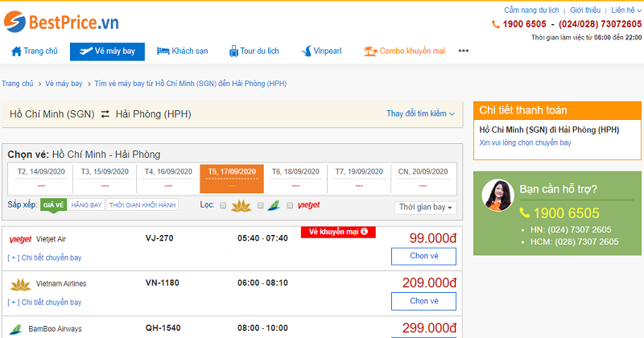Click the Bamboo Airways filter logo
Viewport: 644px width, 338px height.
click(274, 205)
